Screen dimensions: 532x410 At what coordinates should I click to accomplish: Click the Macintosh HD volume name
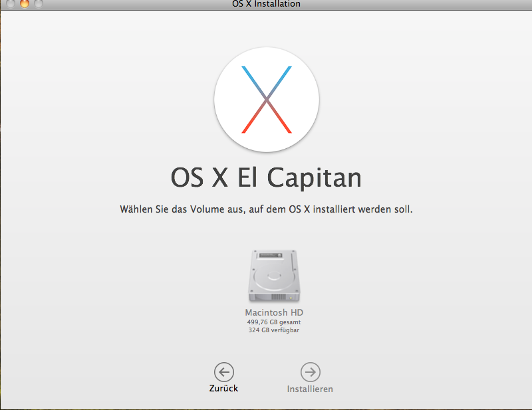[274, 312]
